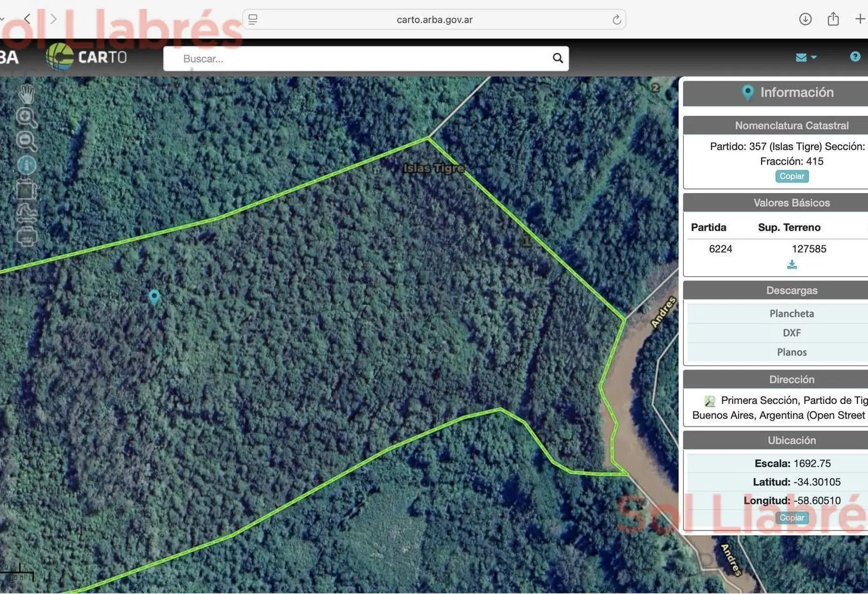Screen dimensions: 868x594
Task: Click the browser share icon
Action: (x=833, y=19)
